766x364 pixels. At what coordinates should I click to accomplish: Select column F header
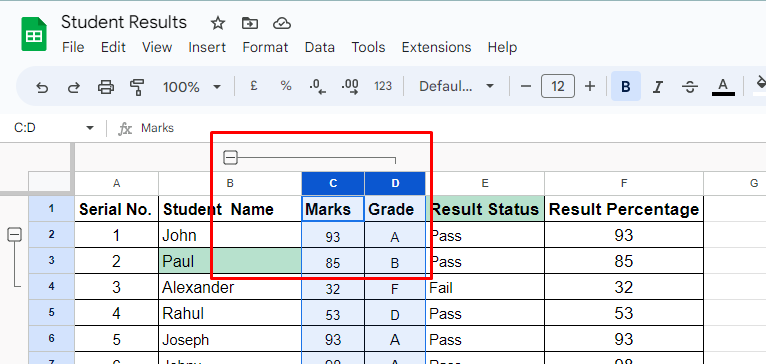click(x=624, y=184)
